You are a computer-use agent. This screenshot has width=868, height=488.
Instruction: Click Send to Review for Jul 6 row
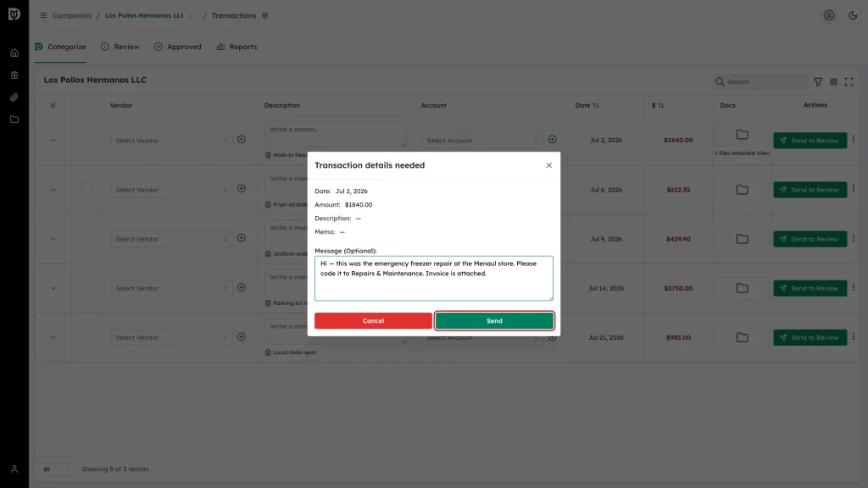tap(810, 190)
